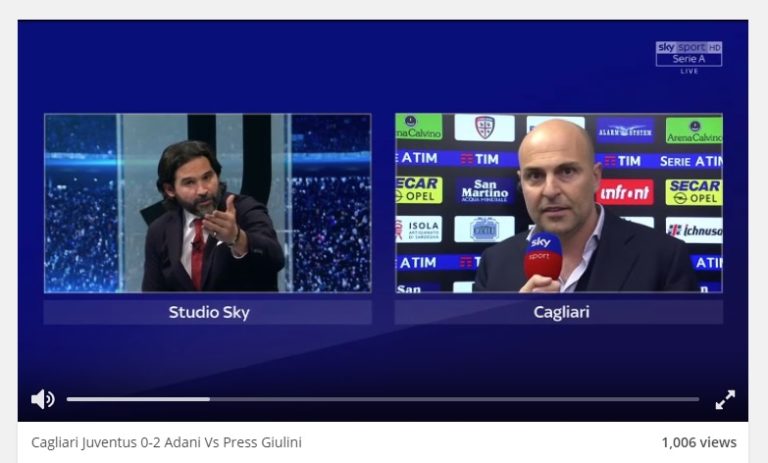Viewport: 768px width, 463px height.
Task: Click the Ichnusa sponsor logo
Action: point(694,230)
